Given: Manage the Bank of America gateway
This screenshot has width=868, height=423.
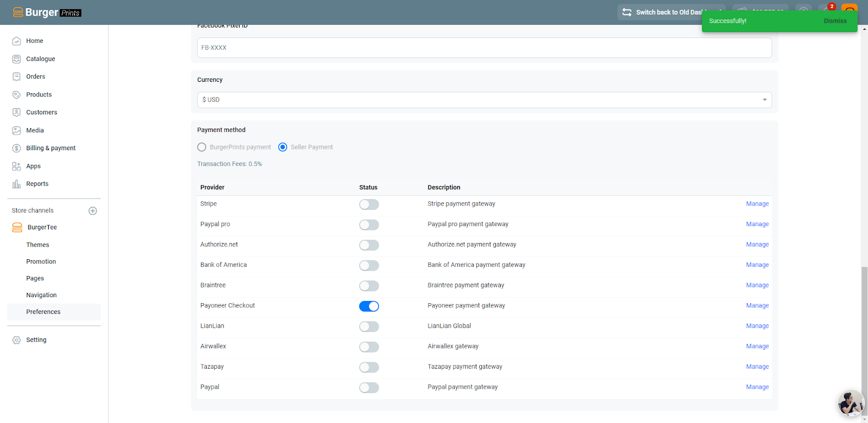Looking at the screenshot, I should pyautogui.click(x=757, y=265).
